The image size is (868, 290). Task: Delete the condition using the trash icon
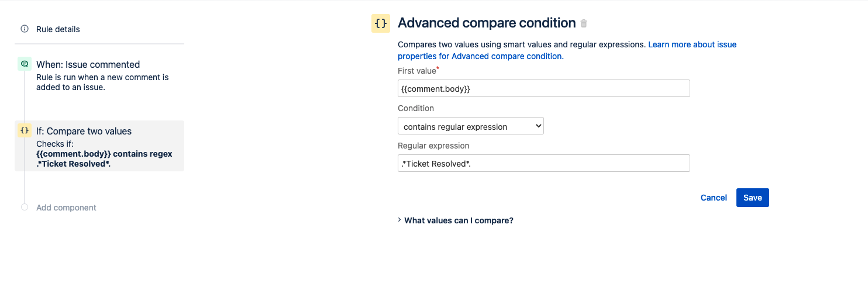(584, 24)
